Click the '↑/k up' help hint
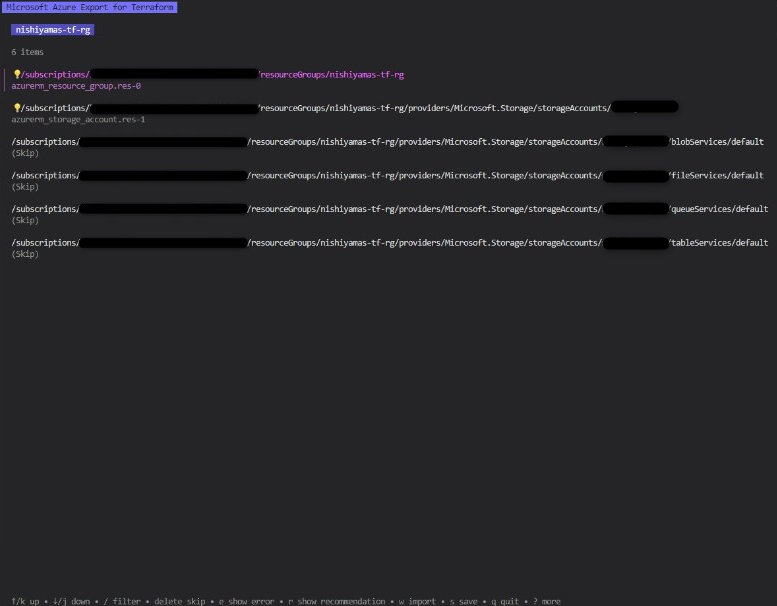This screenshot has width=777, height=606. pos(25,601)
